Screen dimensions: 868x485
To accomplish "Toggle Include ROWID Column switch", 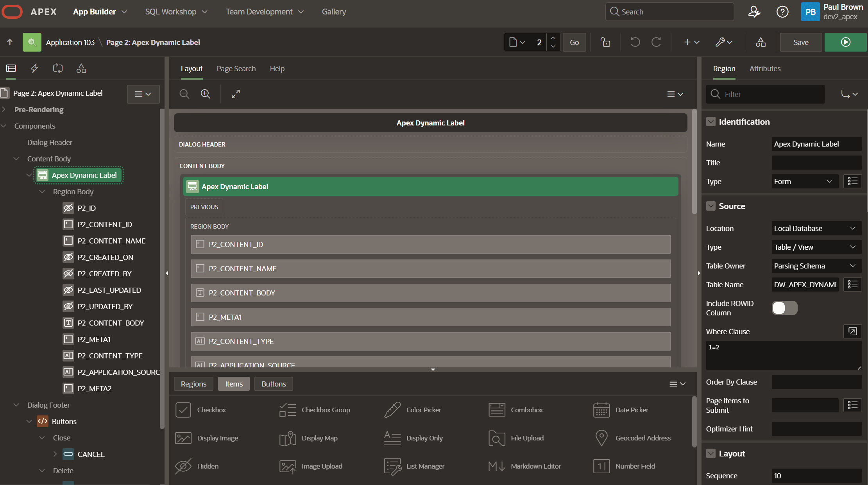I will click(x=784, y=308).
